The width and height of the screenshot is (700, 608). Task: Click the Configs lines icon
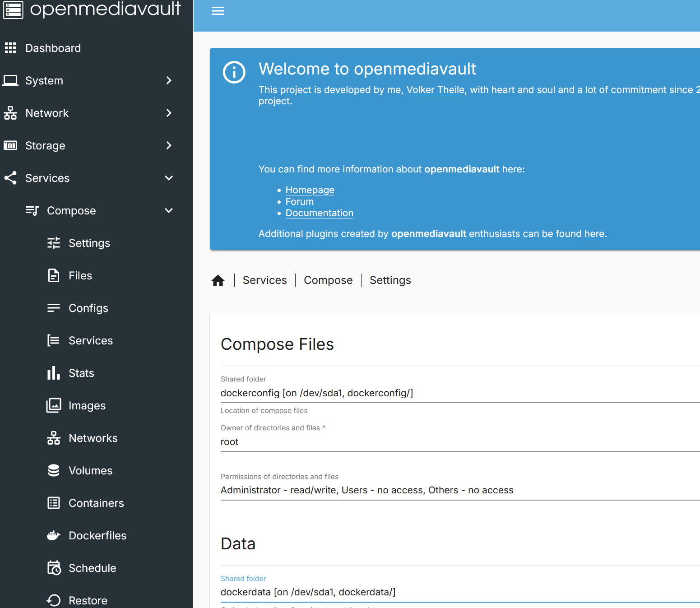tap(54, 308)
